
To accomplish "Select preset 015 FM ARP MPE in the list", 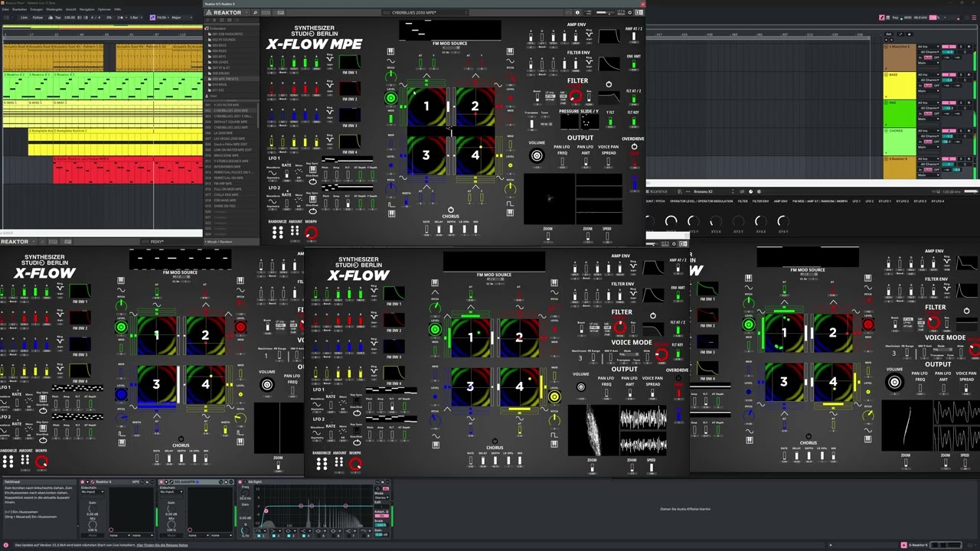I will click(230, 184).
